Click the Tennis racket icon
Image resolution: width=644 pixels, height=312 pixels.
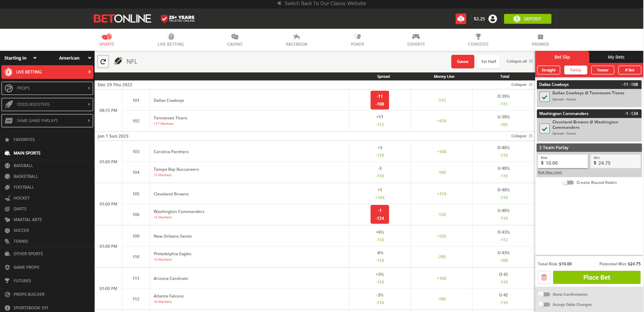pos(7,241)
